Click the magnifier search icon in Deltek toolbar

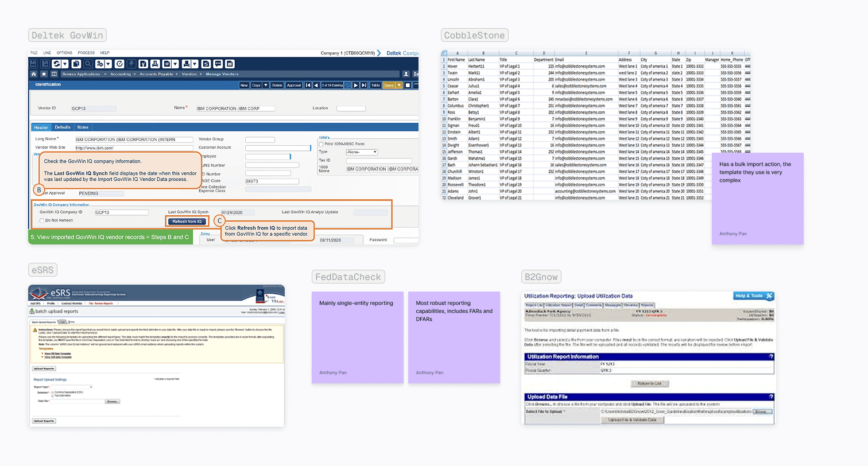pos(88,64)
